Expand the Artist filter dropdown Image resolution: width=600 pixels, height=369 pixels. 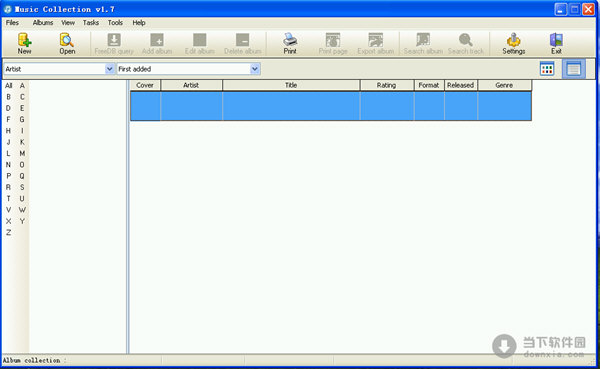[109, 69]
